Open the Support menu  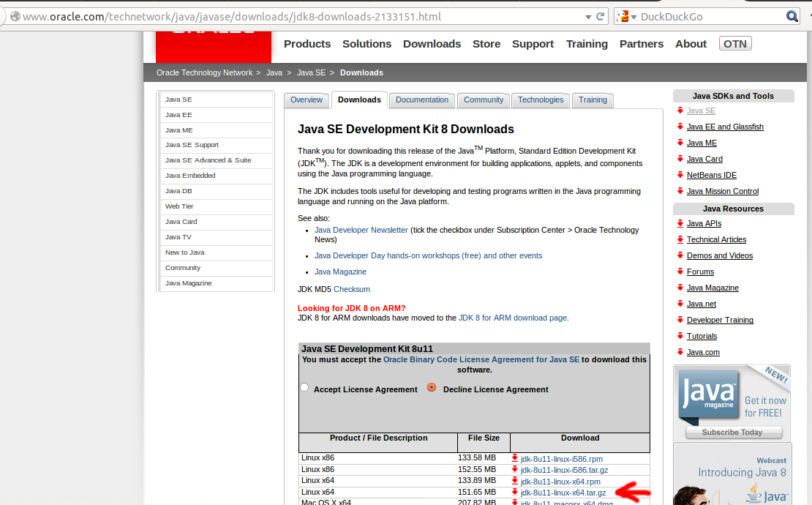pos(533,44)
